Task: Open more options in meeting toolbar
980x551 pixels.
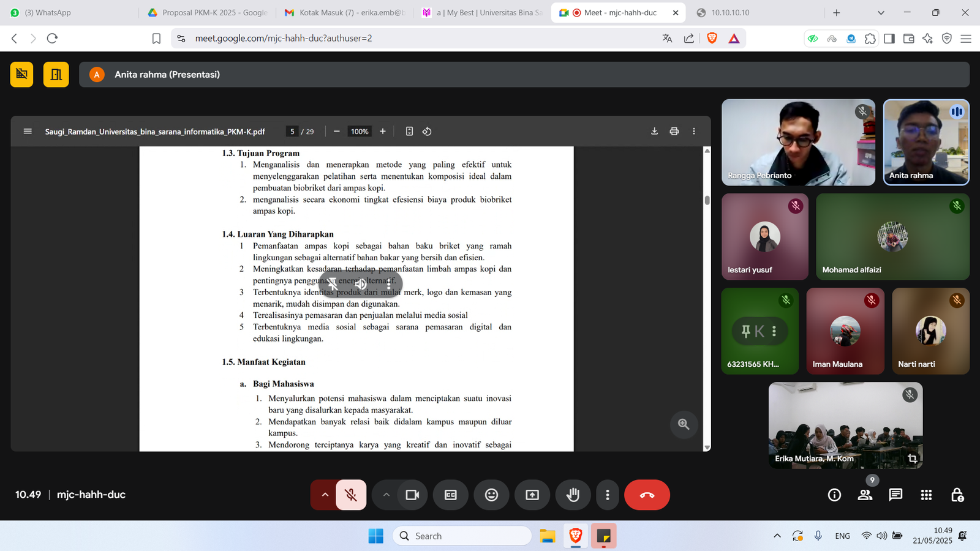Action: coord(608,495)
